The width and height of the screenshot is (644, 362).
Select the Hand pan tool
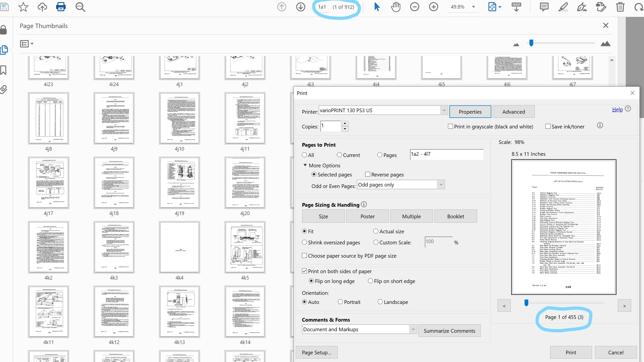[x=396, y=7]
